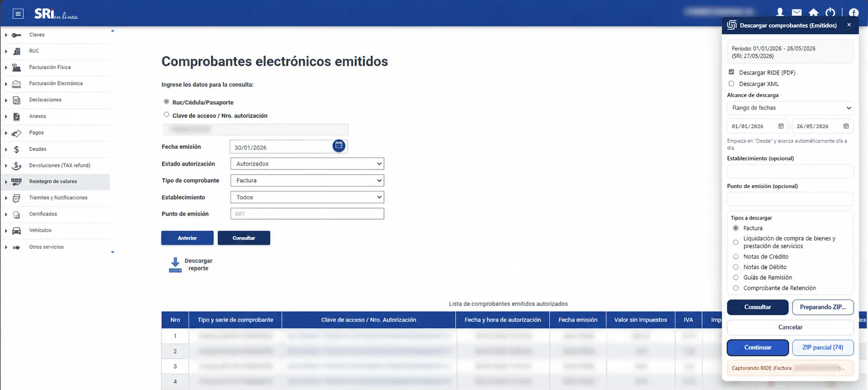The height and width of the screenshot is (390, 868).
Task: Click the Deudas dollar icon
Action: click(17, 149)
